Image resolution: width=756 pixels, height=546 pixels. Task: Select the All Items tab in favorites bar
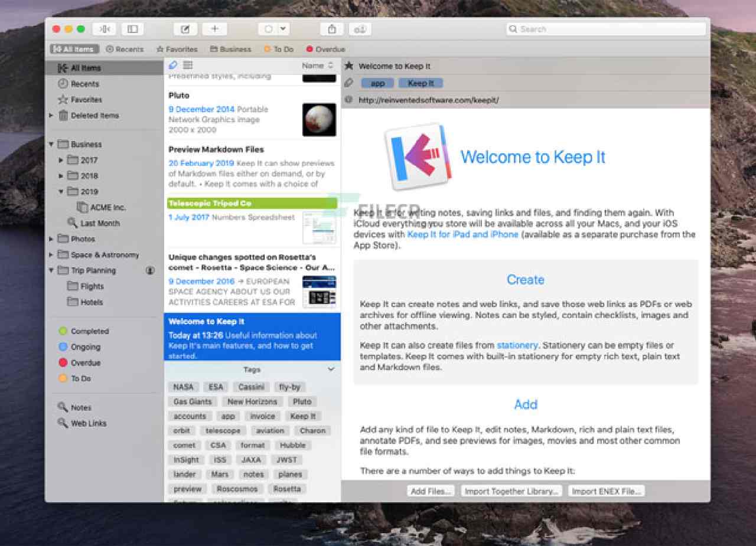click(74, 49)
